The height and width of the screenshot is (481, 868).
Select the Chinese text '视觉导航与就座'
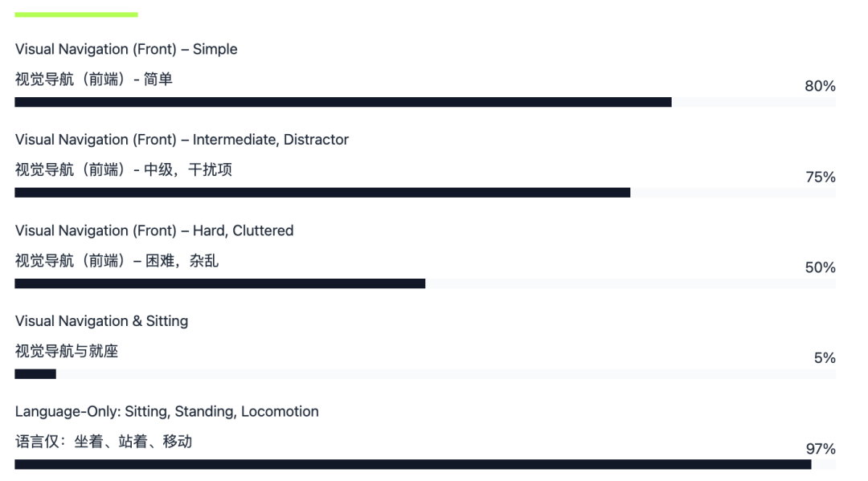point(67,351)
